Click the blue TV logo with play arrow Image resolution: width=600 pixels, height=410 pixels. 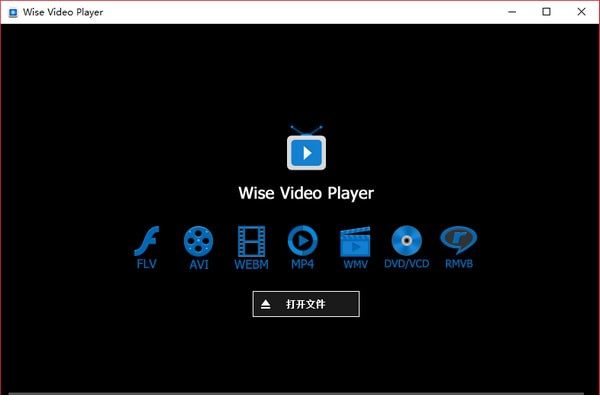tap(306, 148)
